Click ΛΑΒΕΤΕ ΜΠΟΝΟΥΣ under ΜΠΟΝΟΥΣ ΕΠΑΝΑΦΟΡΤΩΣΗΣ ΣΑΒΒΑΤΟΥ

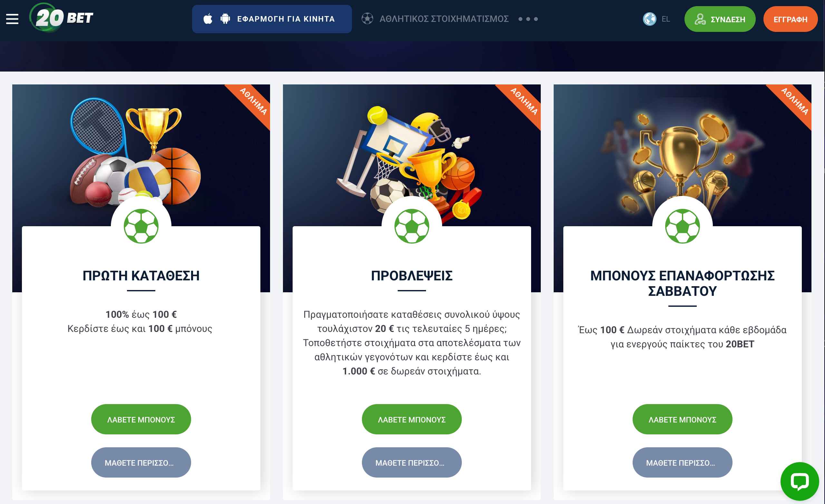(x=682, y=419)
